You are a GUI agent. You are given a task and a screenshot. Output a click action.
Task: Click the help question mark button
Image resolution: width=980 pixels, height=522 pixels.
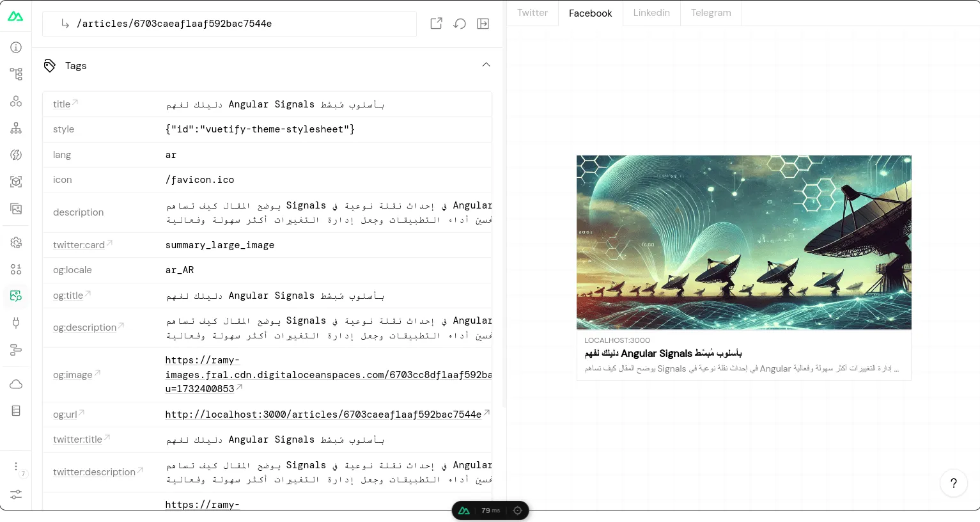pyautogui.click(x=953, y=483)
